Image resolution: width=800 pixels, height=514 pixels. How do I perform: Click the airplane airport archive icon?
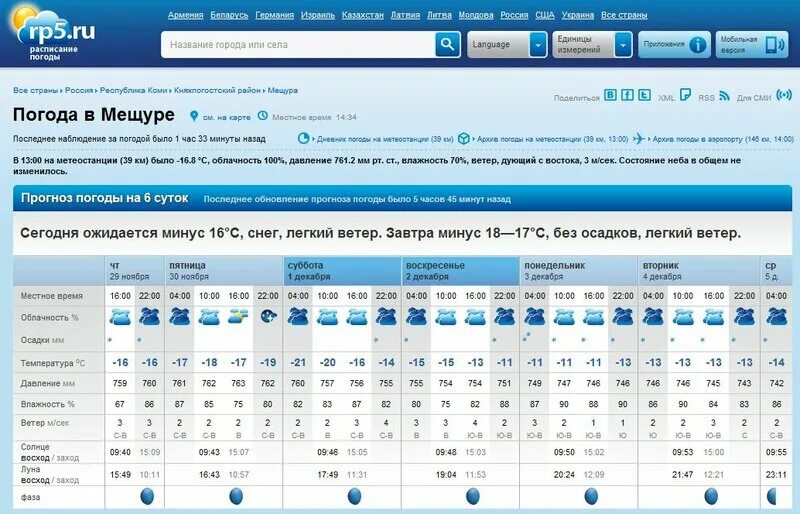(x=639, y=138)
